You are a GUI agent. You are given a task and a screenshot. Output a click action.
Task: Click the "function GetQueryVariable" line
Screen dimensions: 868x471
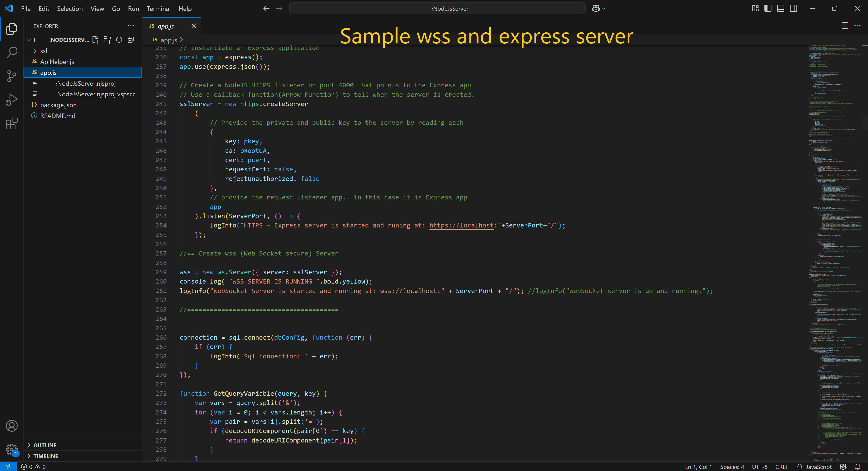tap(253, 393)
